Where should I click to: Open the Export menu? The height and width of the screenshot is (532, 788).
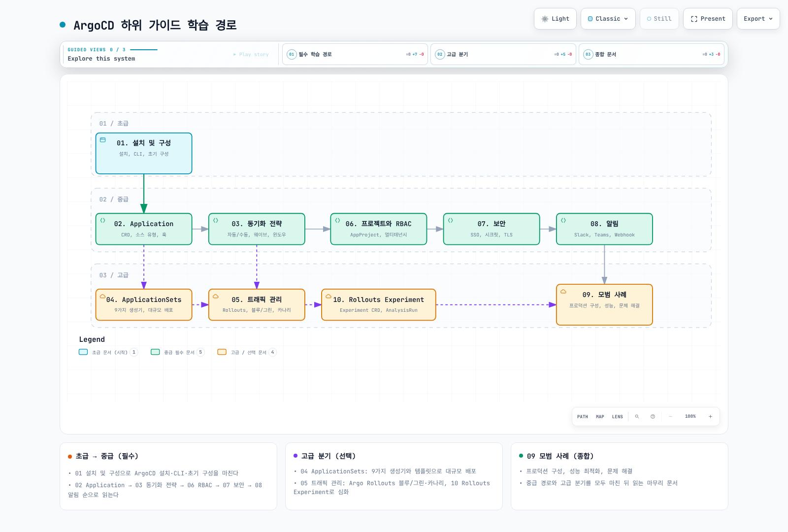click(x=758, y=19)
